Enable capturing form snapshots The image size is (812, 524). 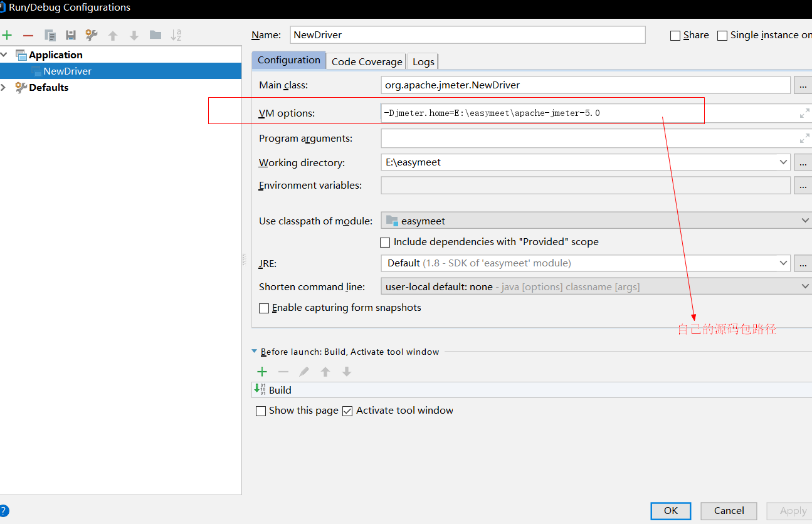[x=264, y=308]
